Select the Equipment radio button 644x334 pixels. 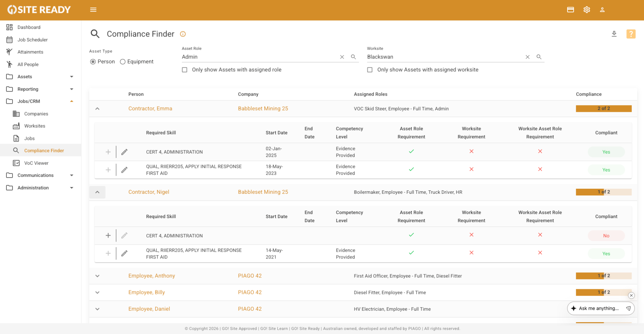click(x=123, y=61)
